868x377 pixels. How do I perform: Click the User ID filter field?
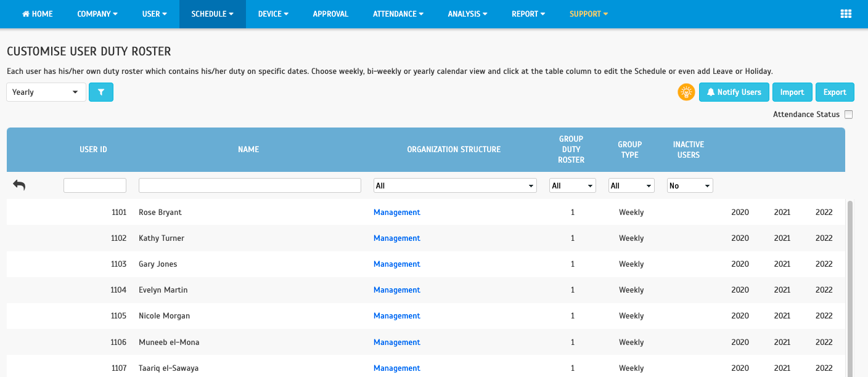(95, 185)
